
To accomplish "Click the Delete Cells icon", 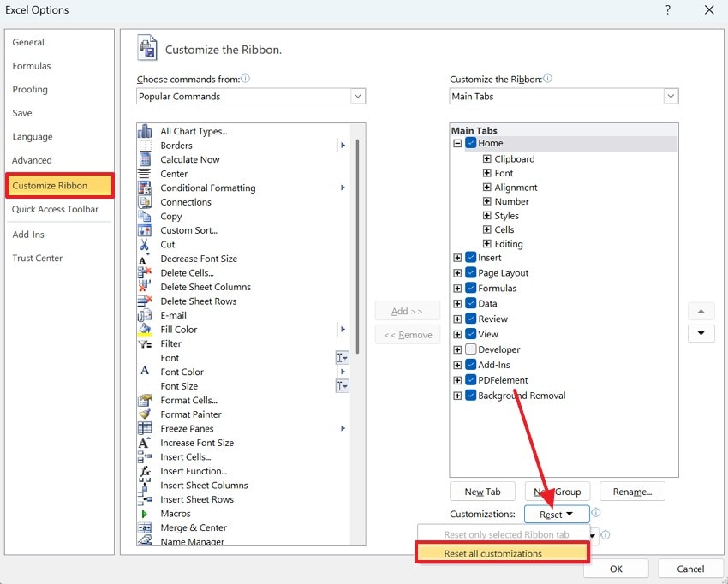I will (145, 272).
